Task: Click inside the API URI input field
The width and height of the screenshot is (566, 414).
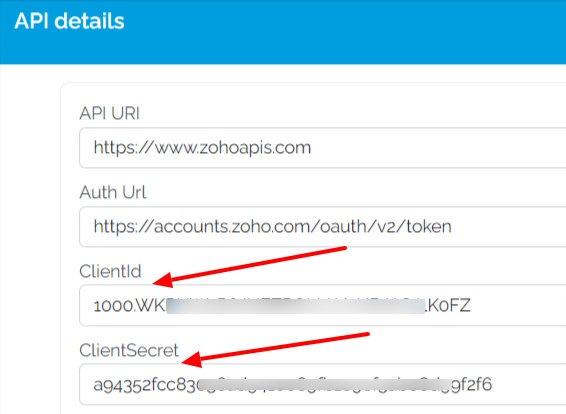Action: tap(323, 148)
